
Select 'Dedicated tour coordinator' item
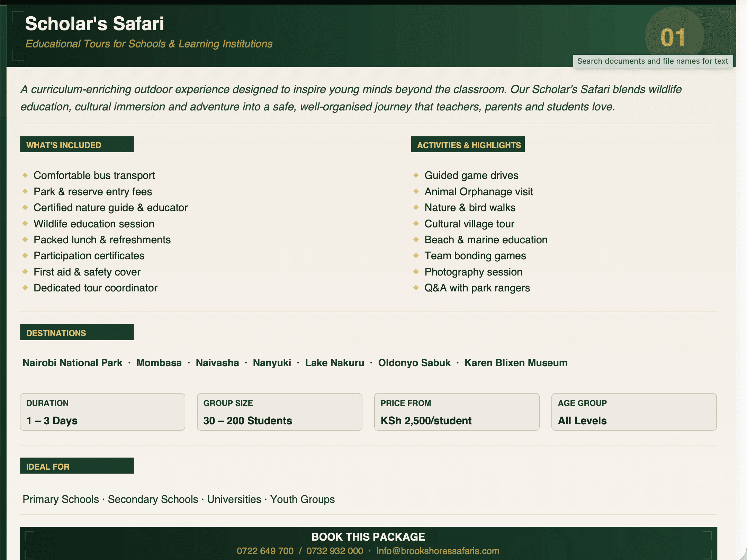pos(96,288)
